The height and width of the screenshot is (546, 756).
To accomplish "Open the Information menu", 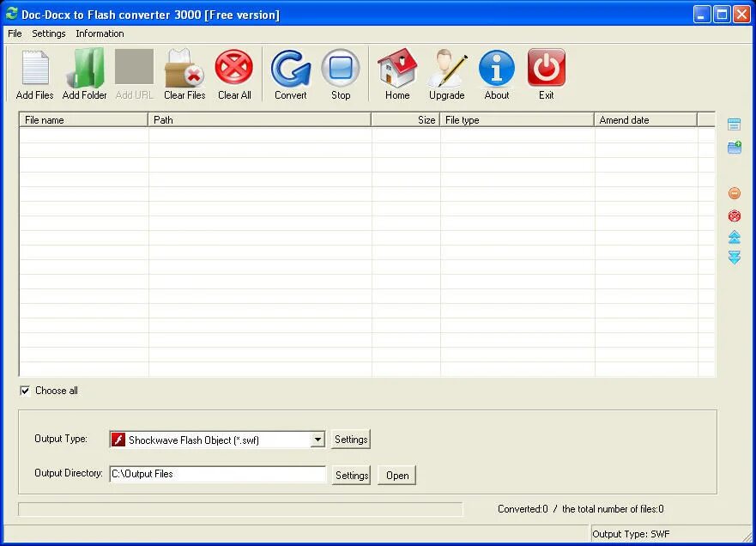I will pos(100,33).
